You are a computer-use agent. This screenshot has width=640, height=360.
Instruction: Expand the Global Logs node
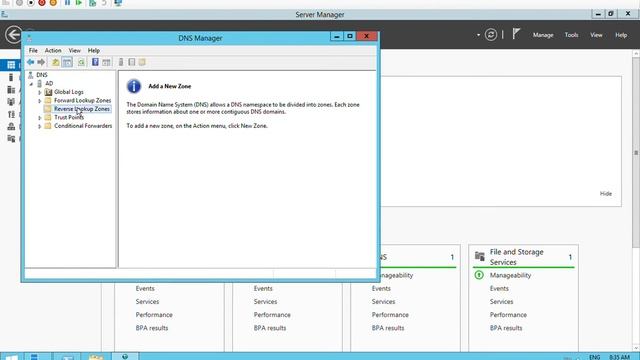coord(40,92)
